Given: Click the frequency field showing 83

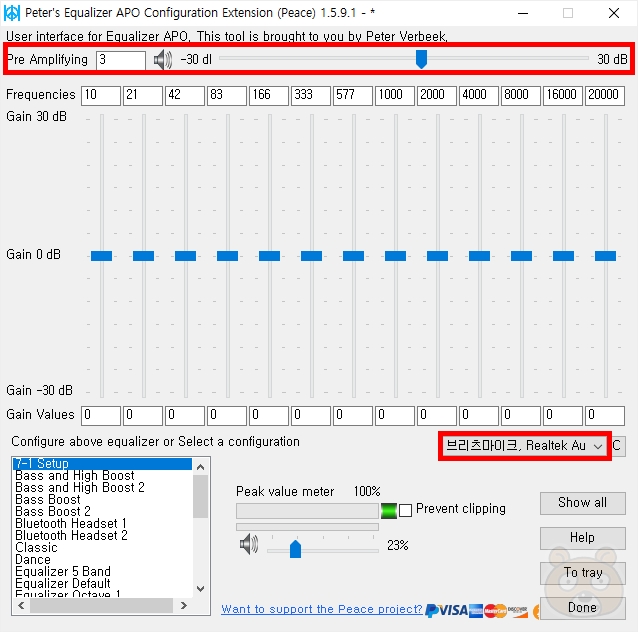Looking at the screenshot, I should [227, 96].
